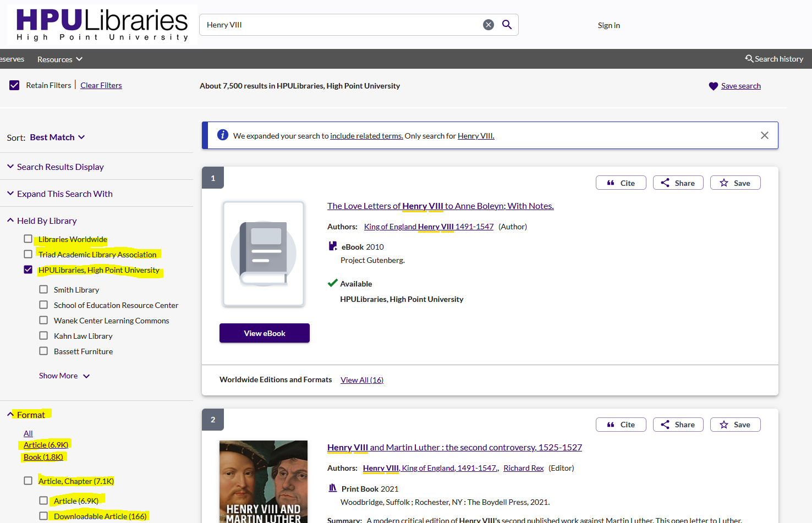
Task: Click the Clear Filters link
Action: click(x=101, y=85)
